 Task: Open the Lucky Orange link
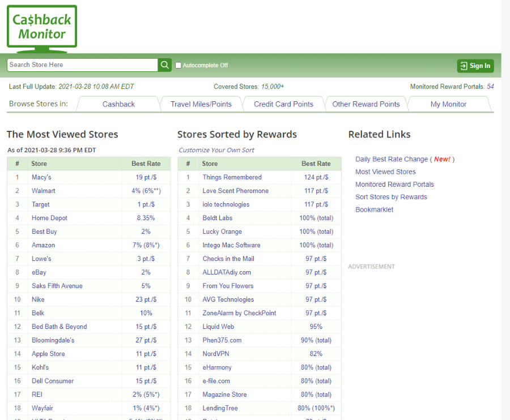click(222, 232)
